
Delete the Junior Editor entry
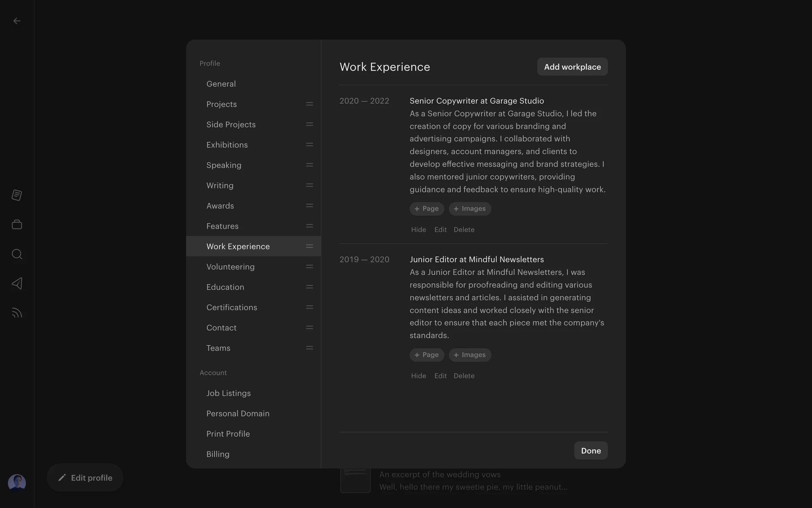click(x=464, y=376)
